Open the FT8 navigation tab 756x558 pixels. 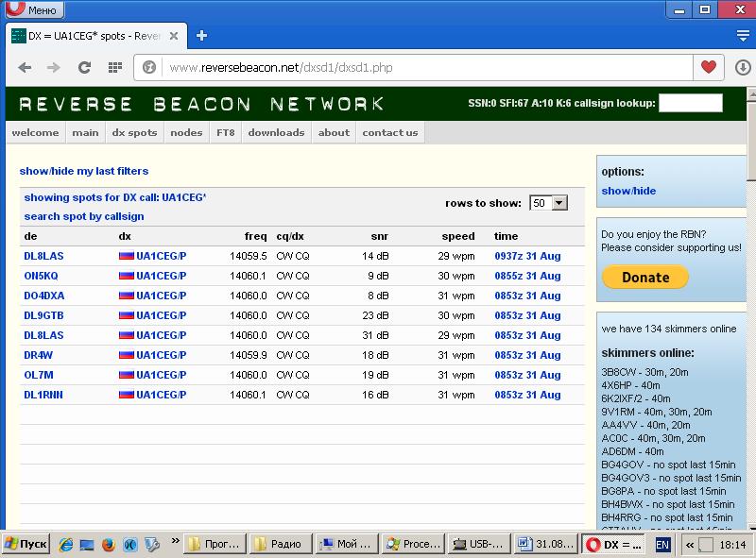226,132
